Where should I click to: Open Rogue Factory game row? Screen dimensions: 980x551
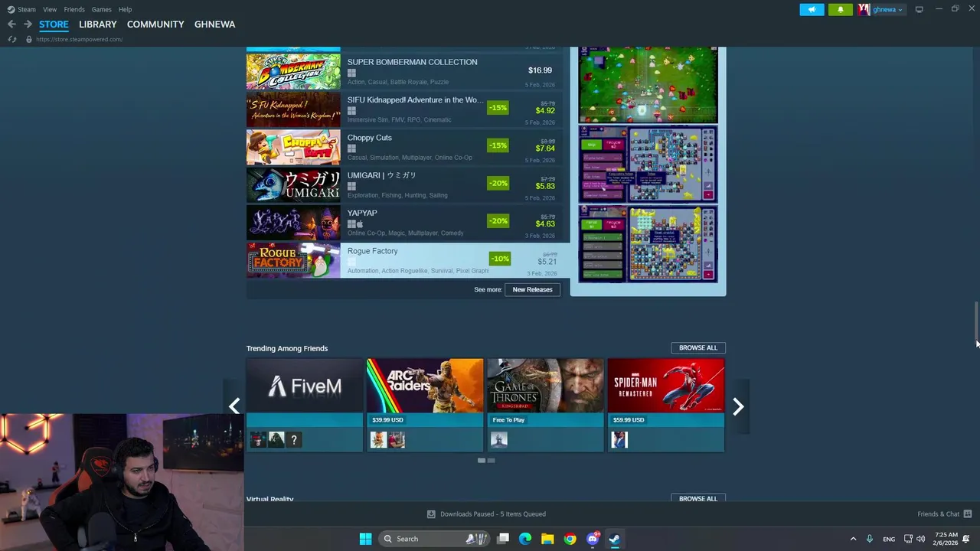click(408, 260)
